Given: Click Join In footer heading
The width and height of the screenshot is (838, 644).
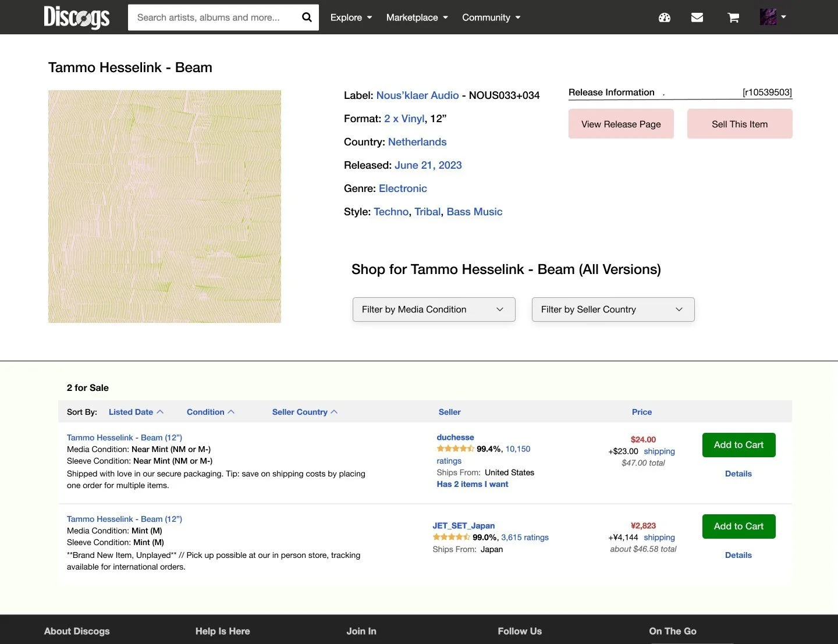Looking at the screenshot, I should click(x=361, y=631).
